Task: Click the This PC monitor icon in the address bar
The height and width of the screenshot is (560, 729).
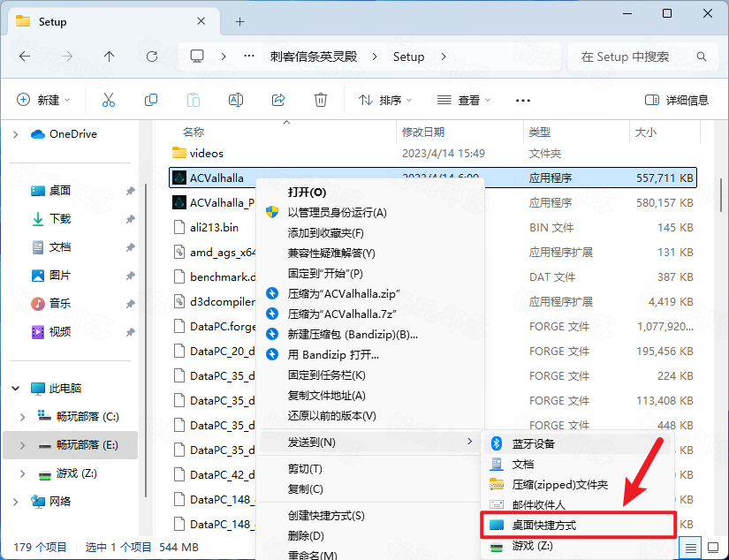Action: 197,57
